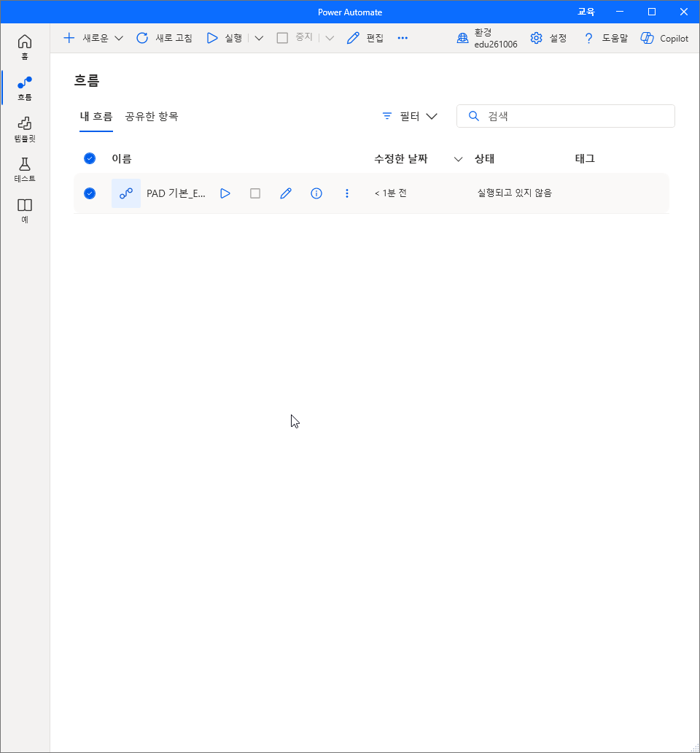Click the '< 1분 전' modified time cell
Image resolution: width=700 pixels, height=753 pixels.
click(x=391, y=193)
